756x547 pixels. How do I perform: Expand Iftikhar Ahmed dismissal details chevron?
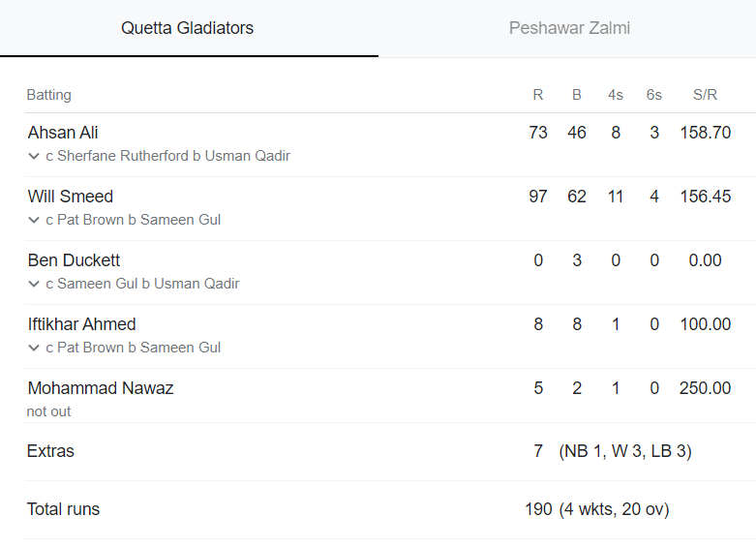[x=34, y=348]
